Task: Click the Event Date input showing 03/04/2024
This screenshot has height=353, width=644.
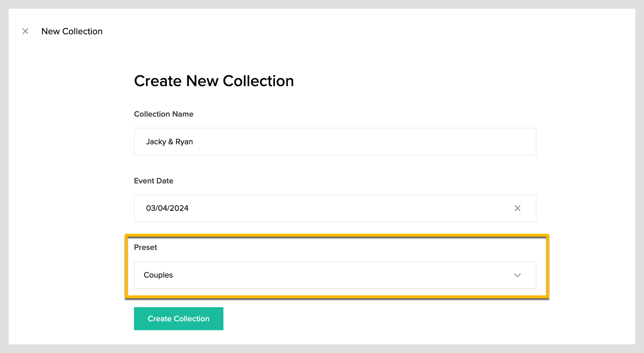Action: pyautogui.click(x=322, y=208)
